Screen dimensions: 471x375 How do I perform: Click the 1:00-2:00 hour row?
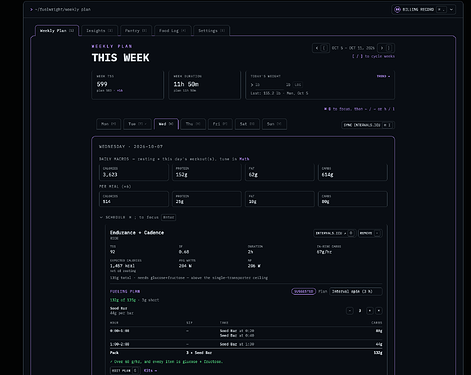click(x=246, y=344)
